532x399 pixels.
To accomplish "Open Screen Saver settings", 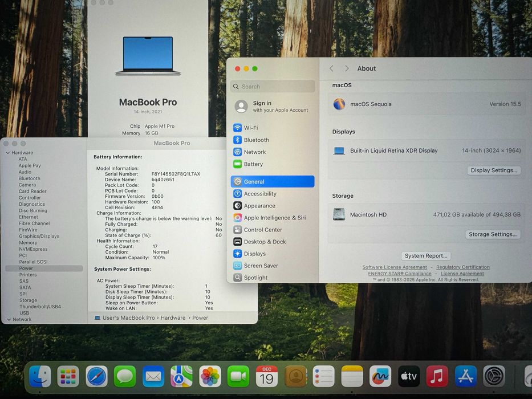I will [x=273, y=266].
